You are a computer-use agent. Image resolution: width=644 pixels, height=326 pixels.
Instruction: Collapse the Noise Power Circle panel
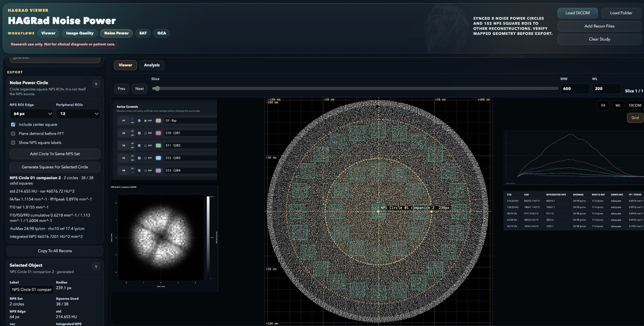[96, 84]
